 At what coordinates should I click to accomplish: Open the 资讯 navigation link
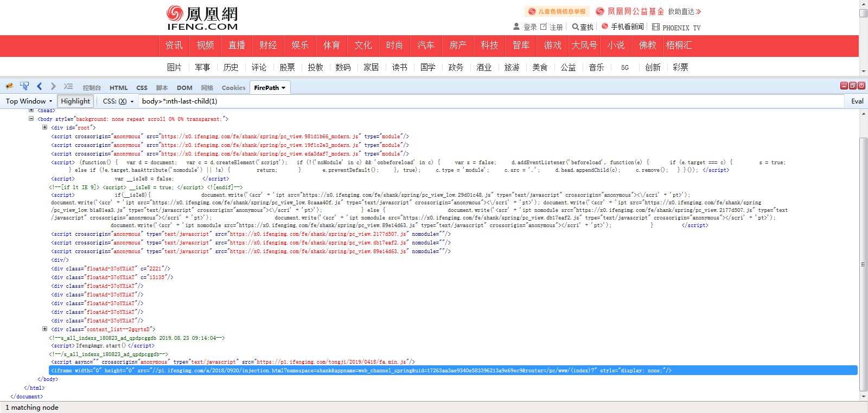[x=174, y=46]
